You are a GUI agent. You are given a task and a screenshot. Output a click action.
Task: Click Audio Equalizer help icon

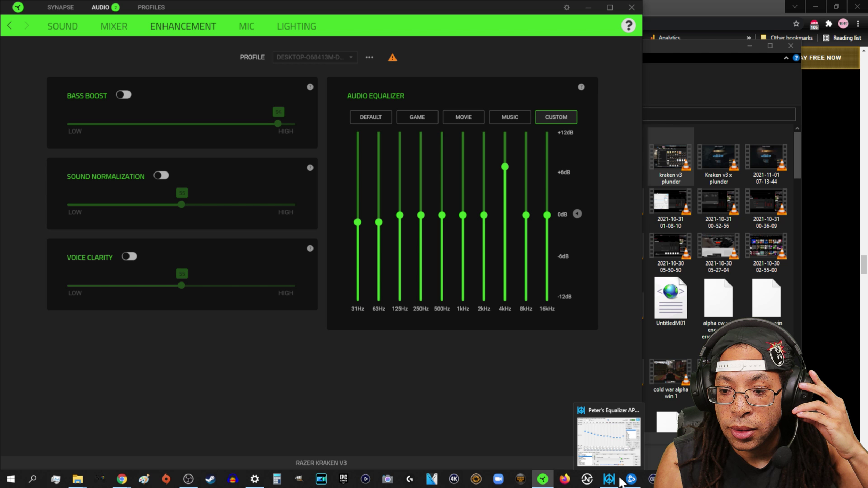581,87
